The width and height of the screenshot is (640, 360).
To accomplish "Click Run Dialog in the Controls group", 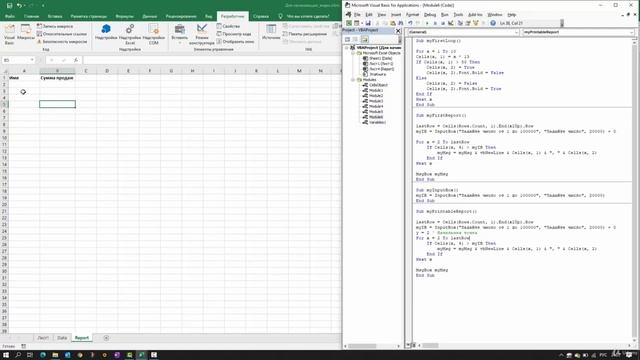I will (x=235, y=42).
